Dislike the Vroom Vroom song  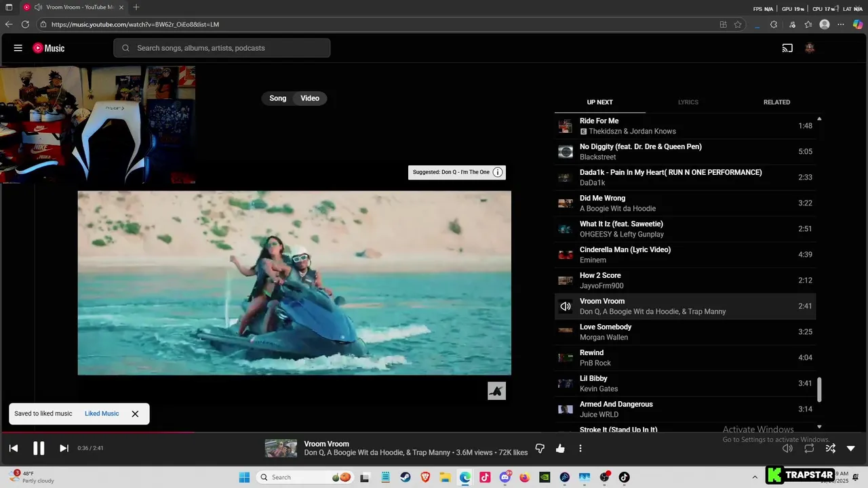pos(540,448)
